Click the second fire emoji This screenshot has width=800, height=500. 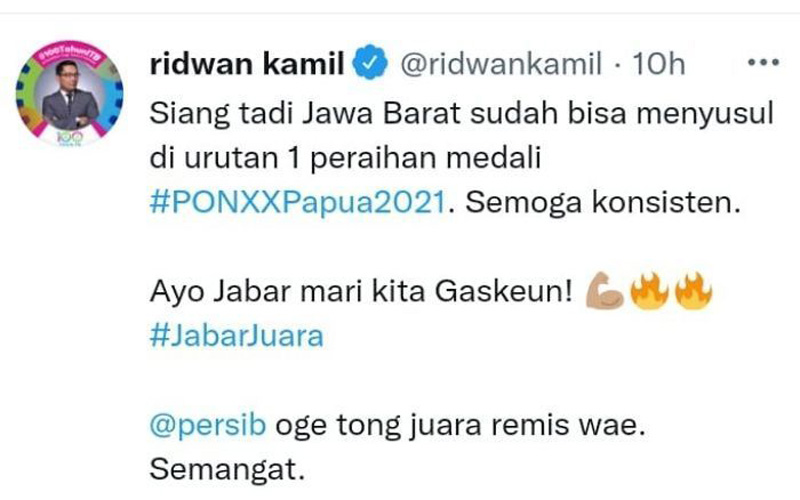pos(693,291)
